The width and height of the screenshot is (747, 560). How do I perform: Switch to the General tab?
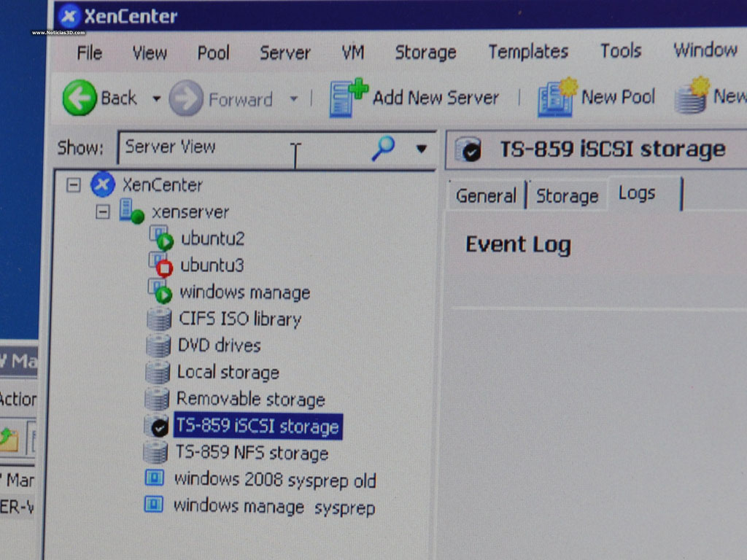485,196
